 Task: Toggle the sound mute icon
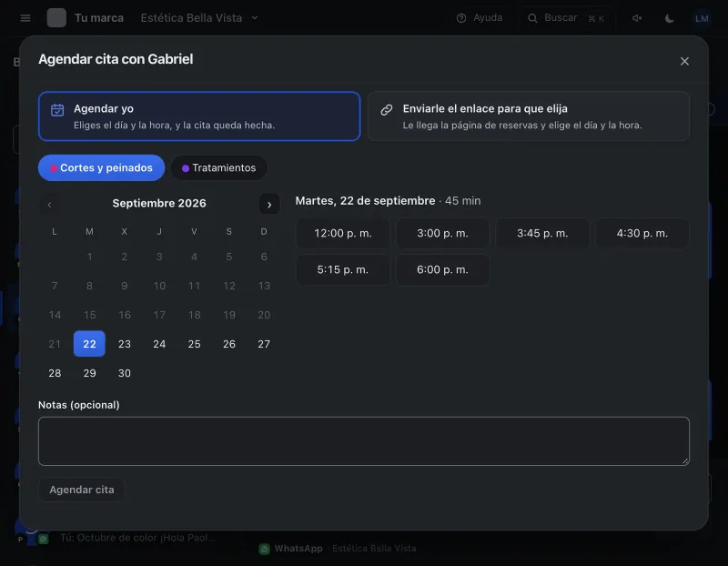pos(637,18)
